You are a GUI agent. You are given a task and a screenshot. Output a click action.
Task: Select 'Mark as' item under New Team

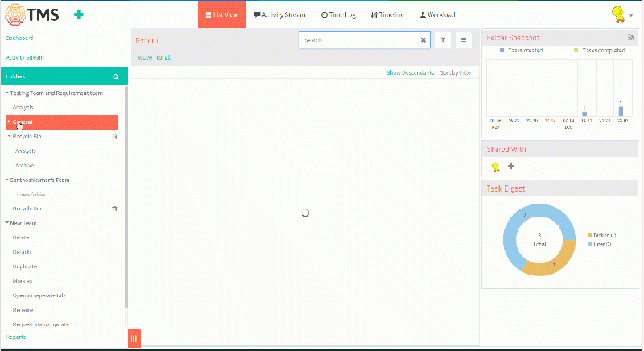[x=23, y=281]
